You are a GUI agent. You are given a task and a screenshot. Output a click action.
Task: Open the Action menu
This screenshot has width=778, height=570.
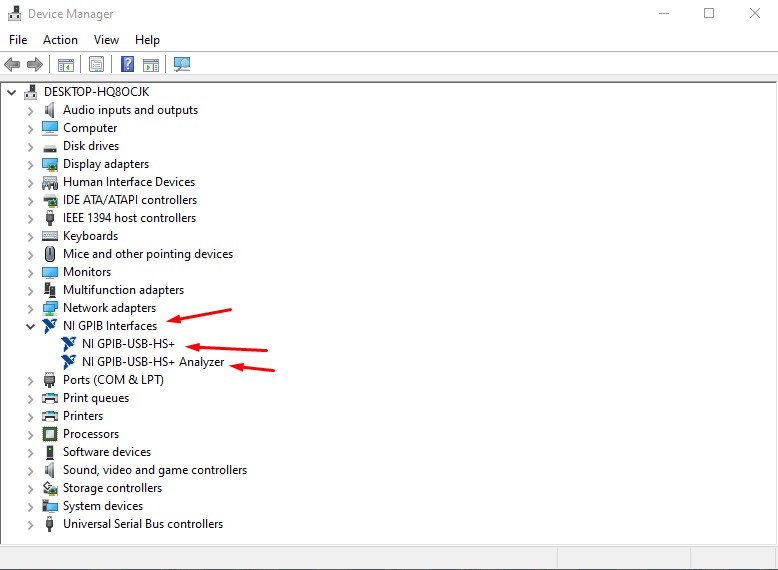coord(60,40)
